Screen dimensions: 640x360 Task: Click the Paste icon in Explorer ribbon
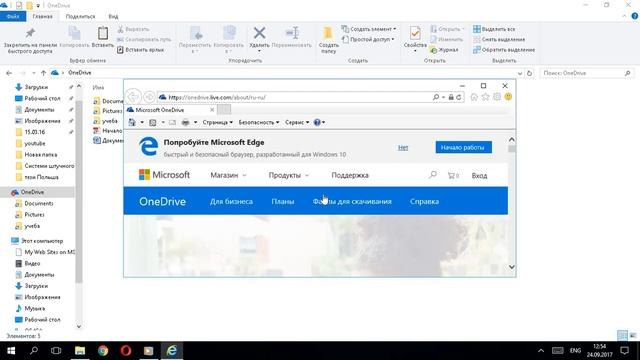[x=102, y=33]
